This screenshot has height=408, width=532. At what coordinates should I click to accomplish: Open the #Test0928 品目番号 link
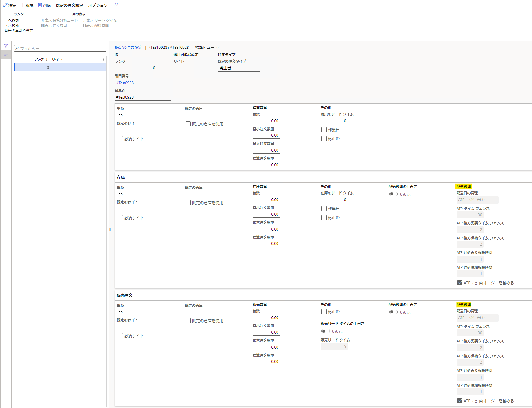(x=125, y=83)
